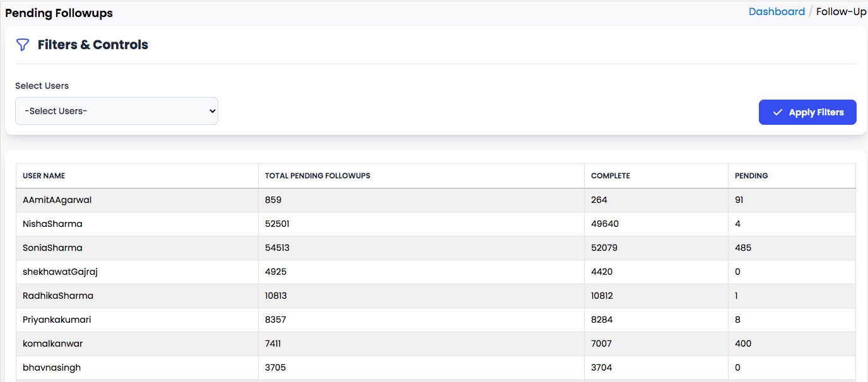Select the AAmitAAgarwal user row

click(57, 200)
